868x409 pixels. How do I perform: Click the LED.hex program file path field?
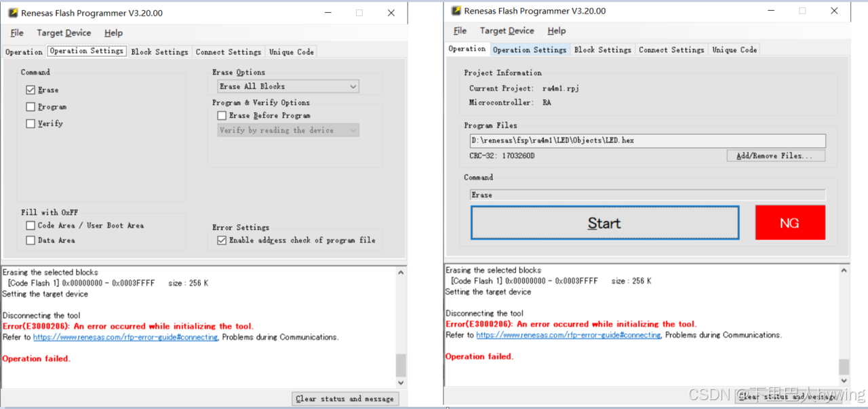click(x=648, y=140)
